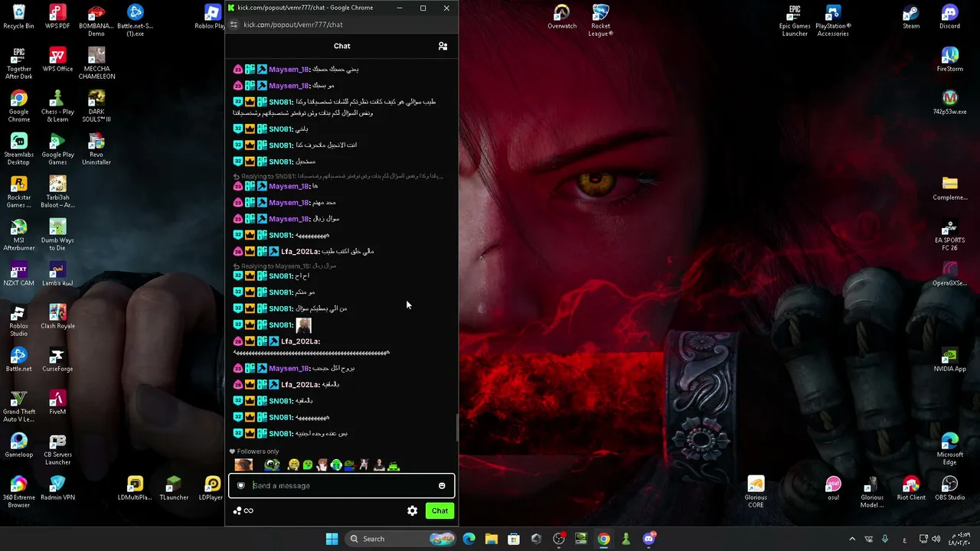Select Clash Royale desktop icon
The width and height of the screenshot is (980, 551).
point(57,317)
